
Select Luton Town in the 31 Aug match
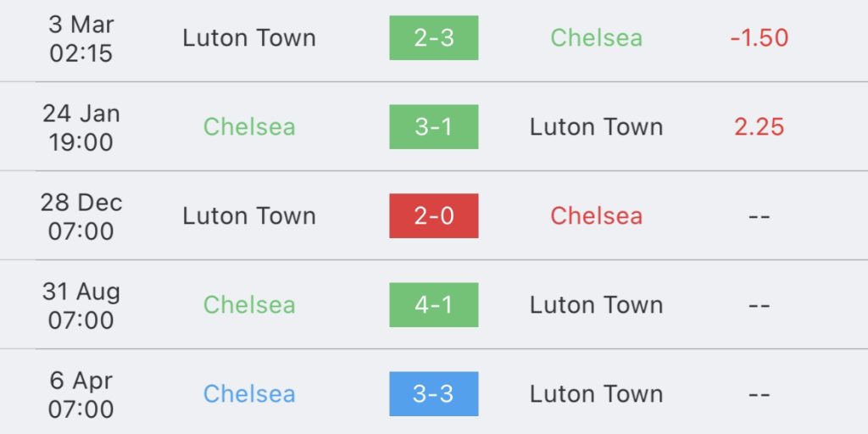pyautogui.click(x=596, y=304)
